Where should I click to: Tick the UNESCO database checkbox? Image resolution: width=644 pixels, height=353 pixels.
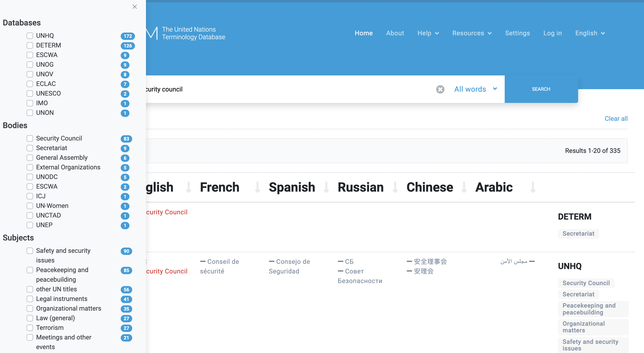click(30, 94)
